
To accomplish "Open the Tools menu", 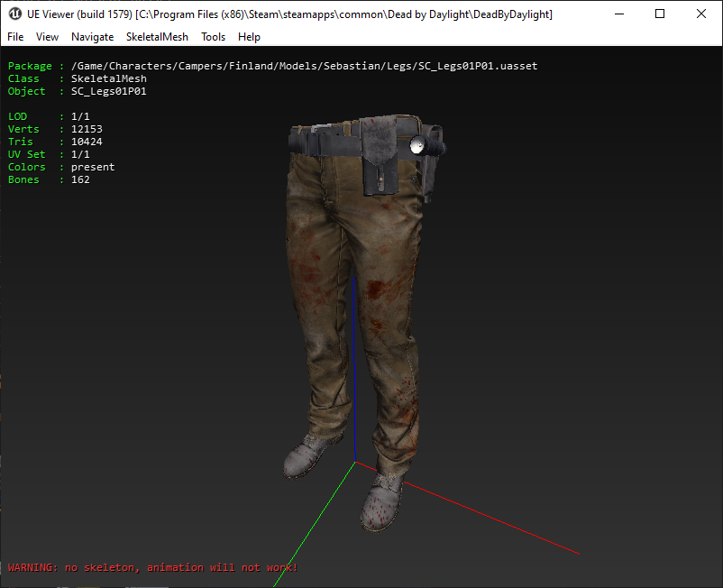I will 213,37.
